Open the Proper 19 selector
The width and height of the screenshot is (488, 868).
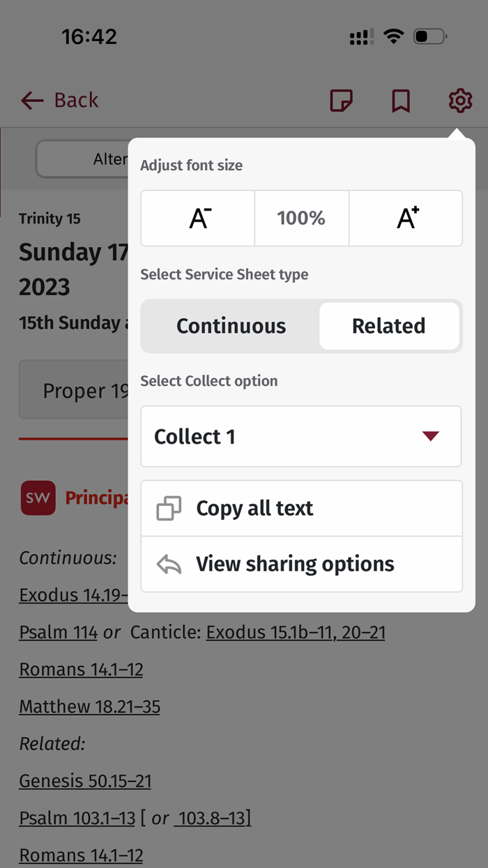coord(77,391)
